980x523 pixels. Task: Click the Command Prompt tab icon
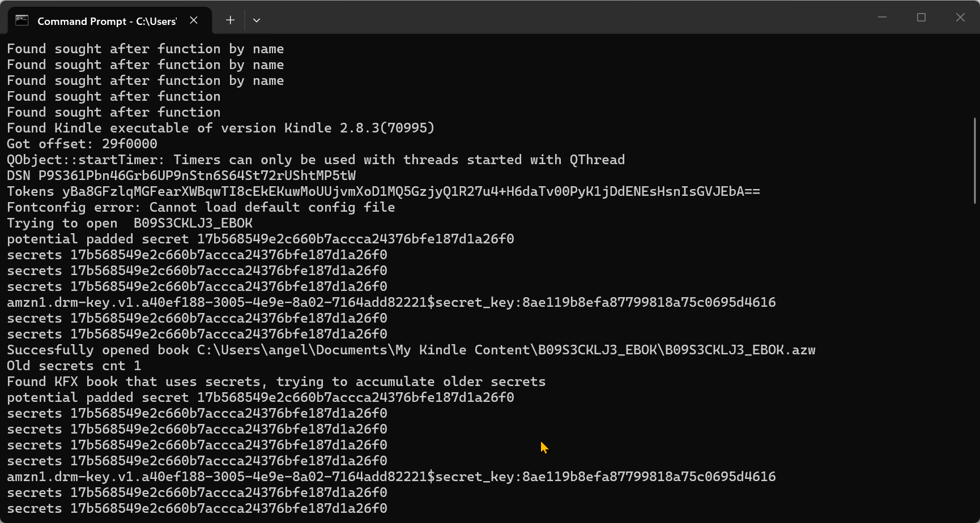point(22,20)
